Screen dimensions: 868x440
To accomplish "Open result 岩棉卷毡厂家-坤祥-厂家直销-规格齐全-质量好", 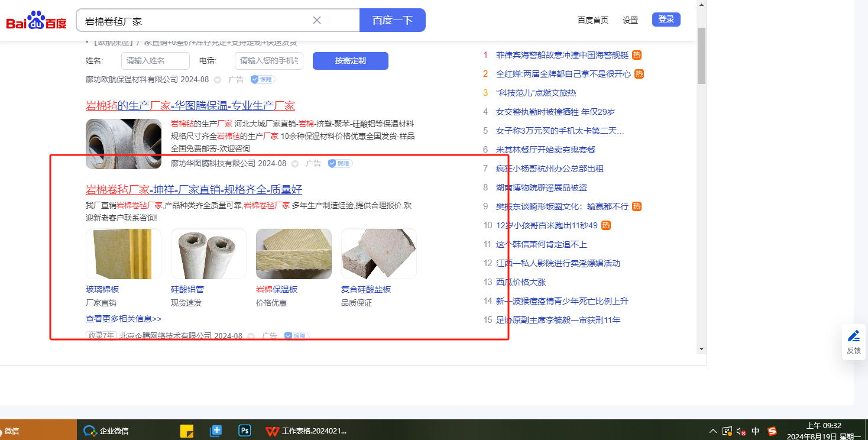I will 194,190.
